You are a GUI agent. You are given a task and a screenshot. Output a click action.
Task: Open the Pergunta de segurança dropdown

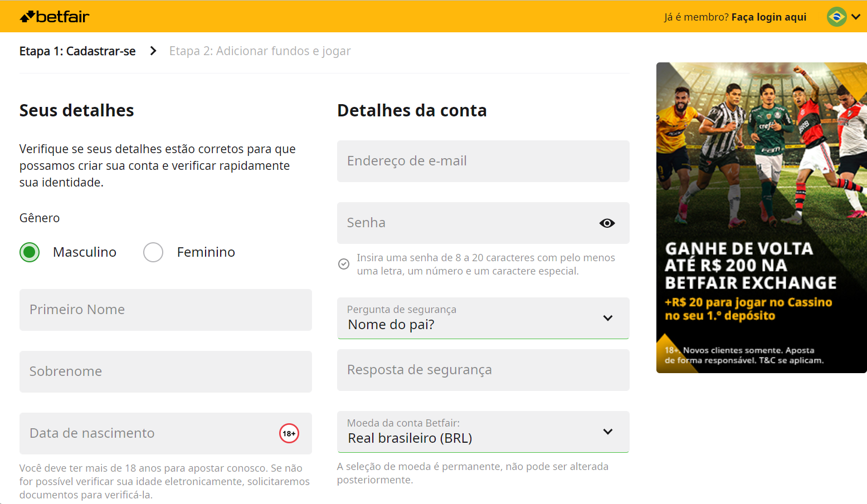[483, 318]
